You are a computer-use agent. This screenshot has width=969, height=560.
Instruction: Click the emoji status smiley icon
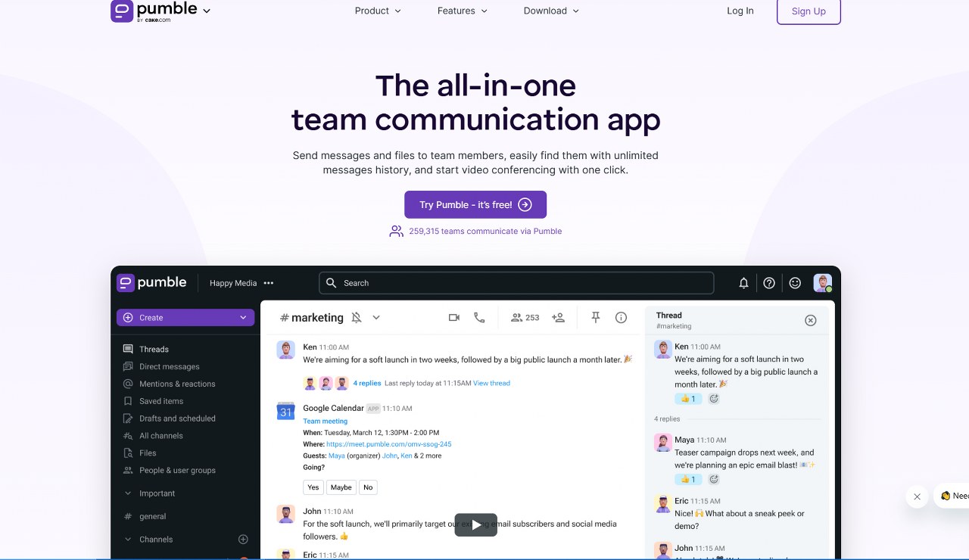point(795,283)
